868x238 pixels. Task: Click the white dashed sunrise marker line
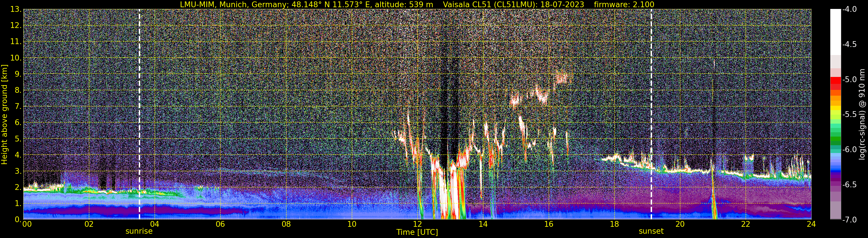139,114
